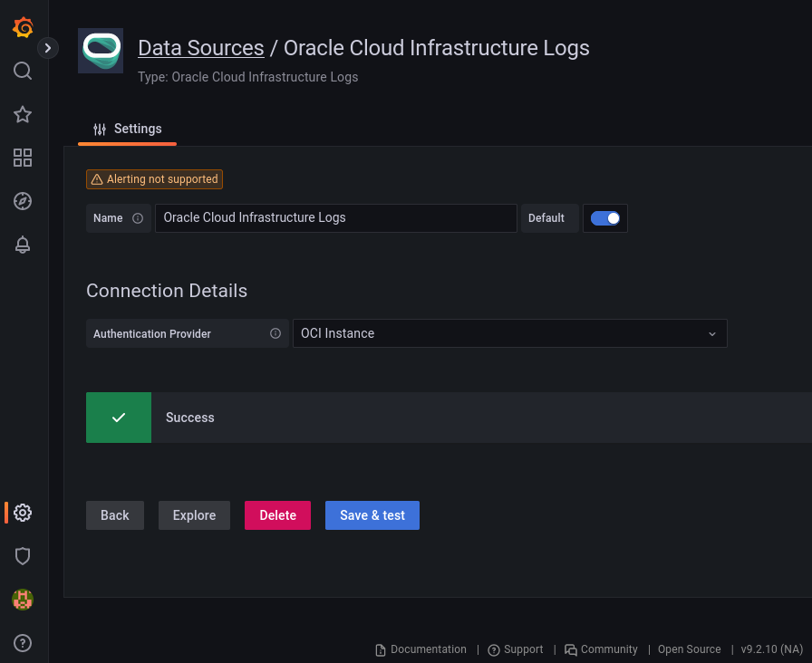Open Starred dashboards in sidebar

pyautogui.click(x=23, y=114)
